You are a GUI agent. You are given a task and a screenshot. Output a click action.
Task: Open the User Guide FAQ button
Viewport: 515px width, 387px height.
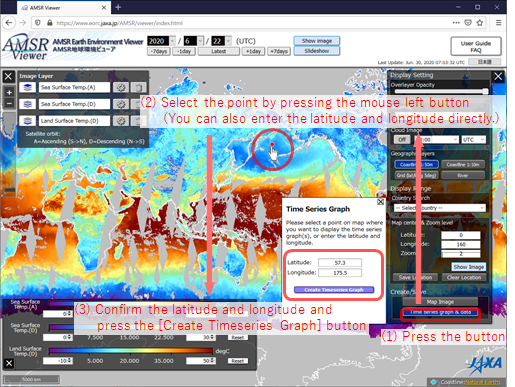(x=476, y=46)
